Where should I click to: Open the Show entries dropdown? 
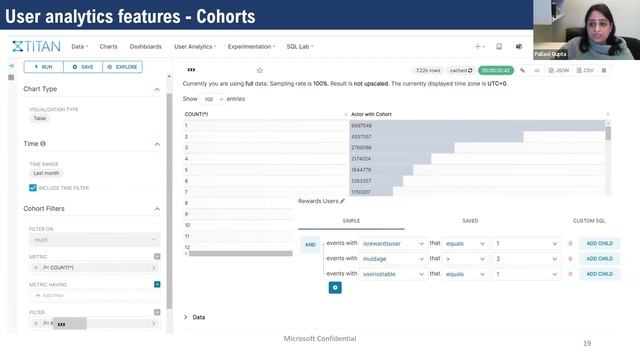coord(212,99)
